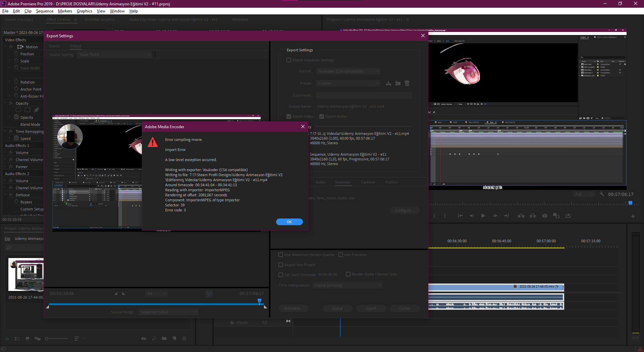This screenshot has width=644, height=352.
Task: Click the Set In Point triangle icon
Action: click(116, 294)
